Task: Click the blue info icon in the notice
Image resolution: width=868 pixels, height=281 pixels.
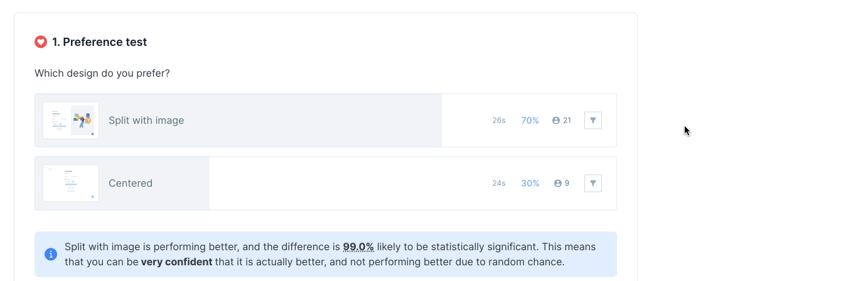Action: tap(51, 254)
